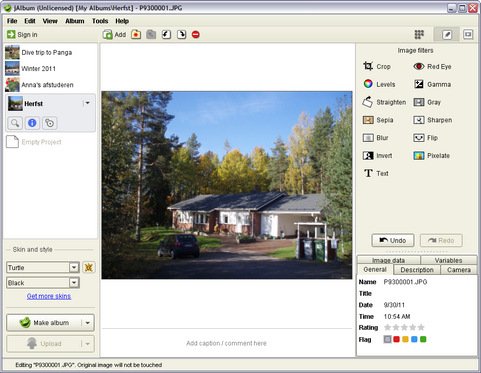Set the rating to one star

pyautogui.click(x=387, y=327)
